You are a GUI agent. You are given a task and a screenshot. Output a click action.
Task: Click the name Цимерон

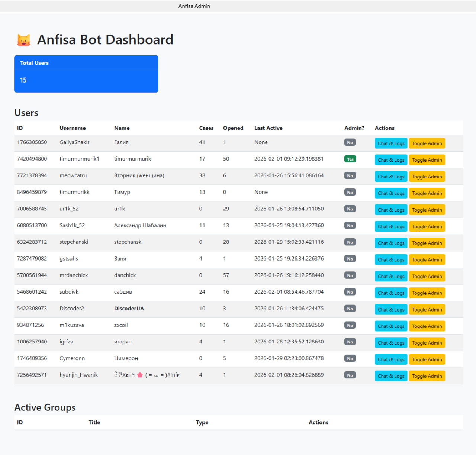coord(126,358)
